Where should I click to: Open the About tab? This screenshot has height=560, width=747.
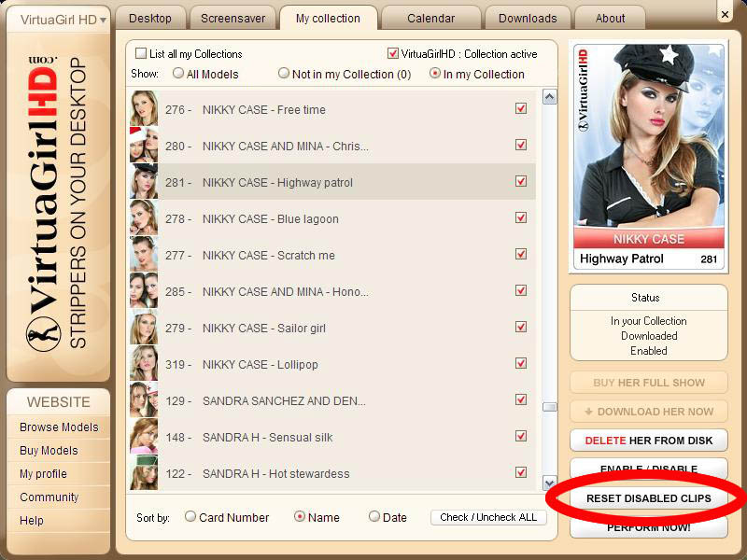click(x=610, y=19)
